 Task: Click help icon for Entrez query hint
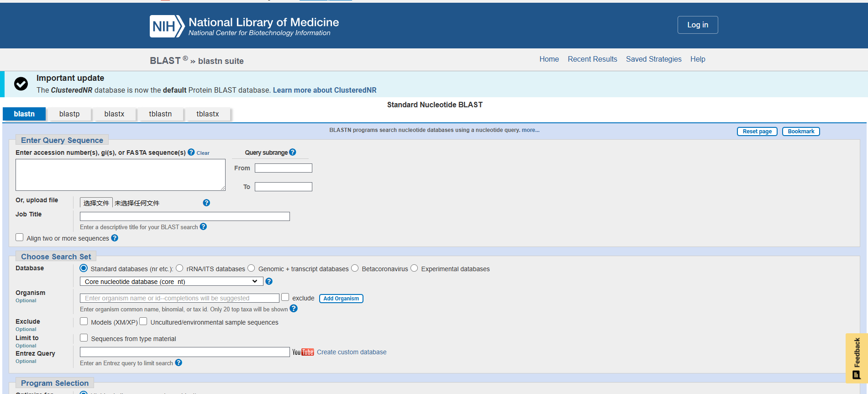tap(179, 363)
